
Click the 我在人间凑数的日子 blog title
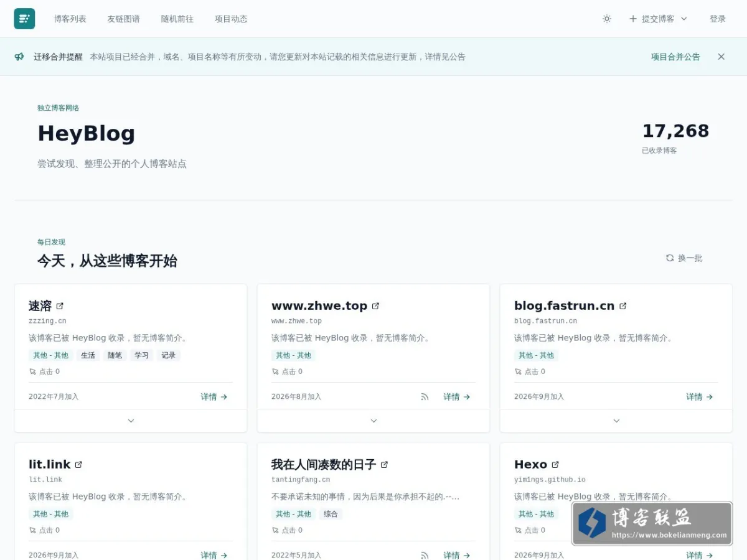pos(324,465)
